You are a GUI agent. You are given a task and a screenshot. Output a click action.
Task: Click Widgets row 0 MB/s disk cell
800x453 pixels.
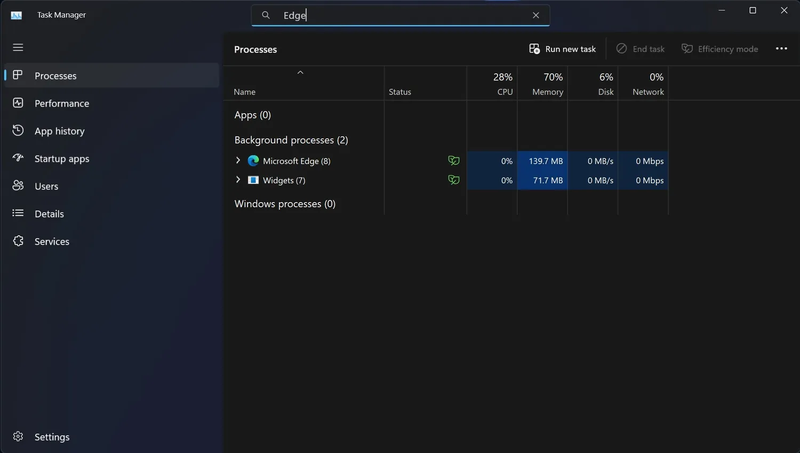click(593, 180)
